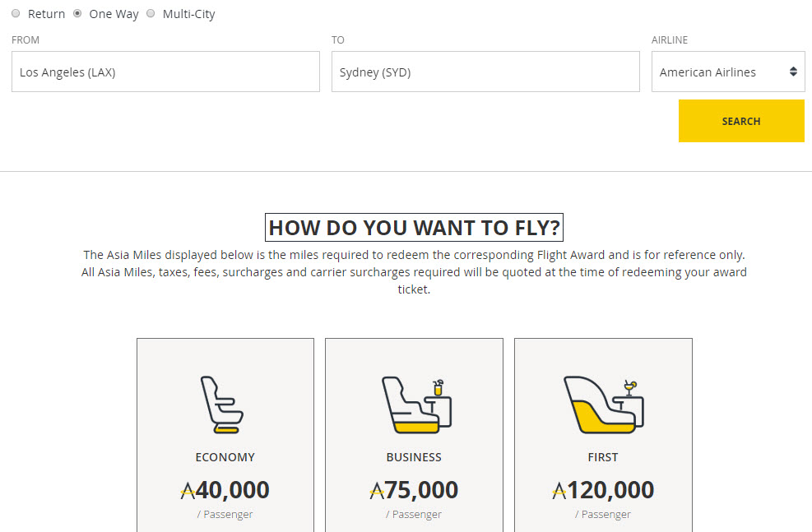This screenshot has width=812, height=532.
Task: Select the One Way option
Action: click(77, 13)
